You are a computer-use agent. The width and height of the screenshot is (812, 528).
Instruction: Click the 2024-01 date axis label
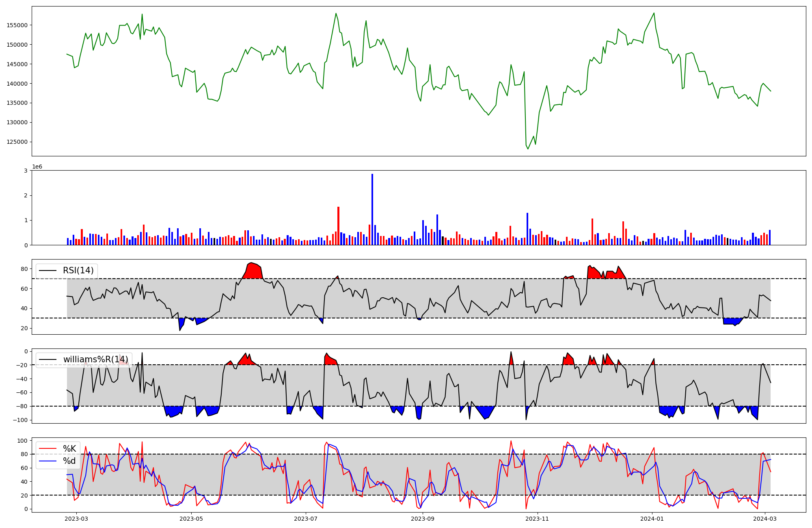[x=652, y=518]
